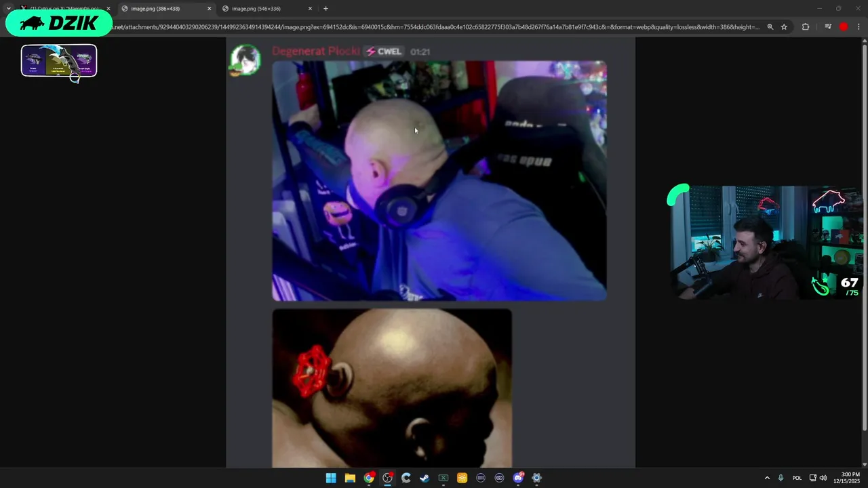Click the small overlay thumbnail under DZIK
868x488 pixels.
(59, 61)
